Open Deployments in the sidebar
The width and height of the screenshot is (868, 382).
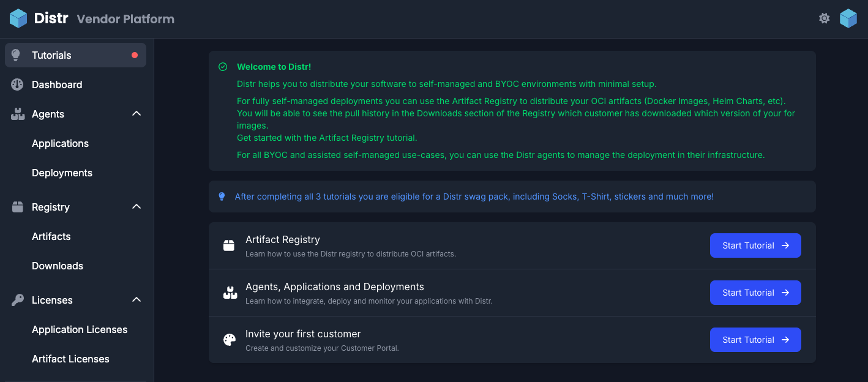click(x=62, y=173)
